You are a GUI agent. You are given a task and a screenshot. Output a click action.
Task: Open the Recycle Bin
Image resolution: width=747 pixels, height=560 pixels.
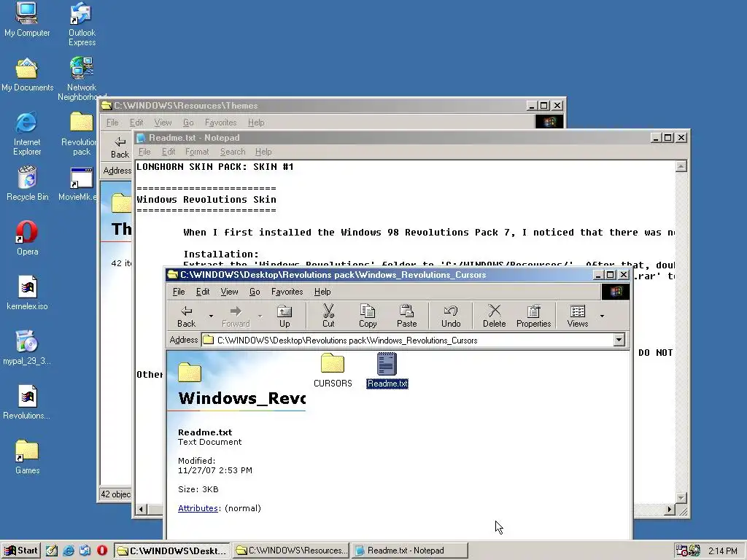[x=27, y=183]
